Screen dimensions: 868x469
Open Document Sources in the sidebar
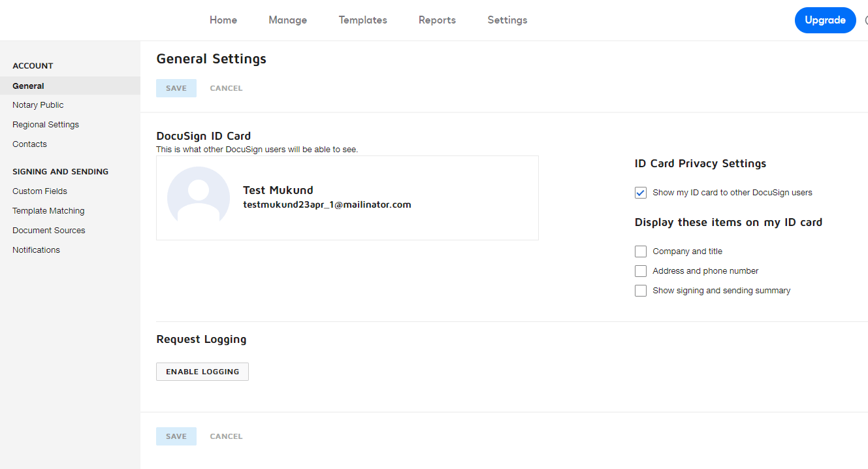pos(49,231)
